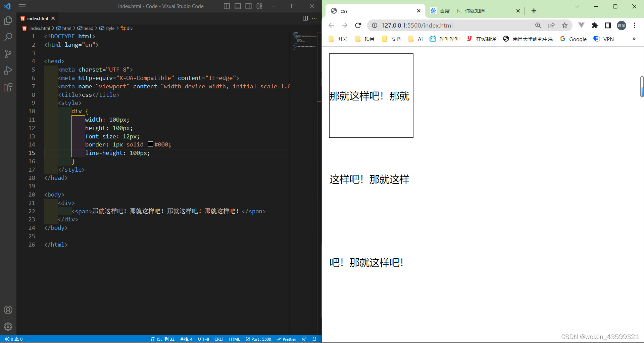Share this page icon in address bar

[551, 25]
